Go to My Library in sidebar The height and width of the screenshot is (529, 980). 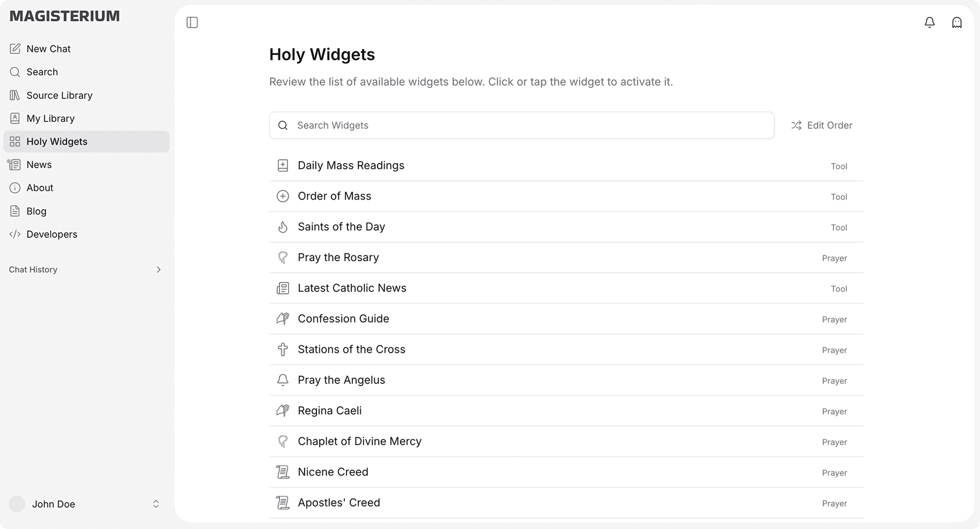click(x=50, y=118)
